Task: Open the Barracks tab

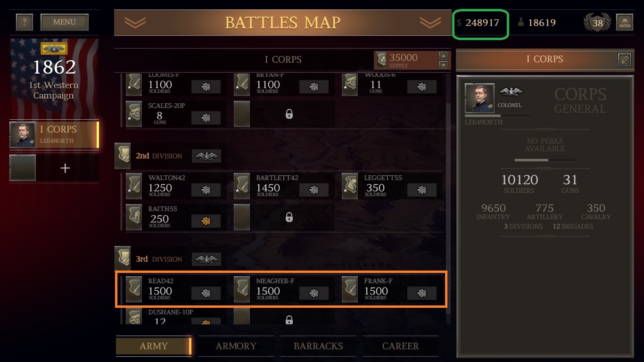Action: click(318, 346)
